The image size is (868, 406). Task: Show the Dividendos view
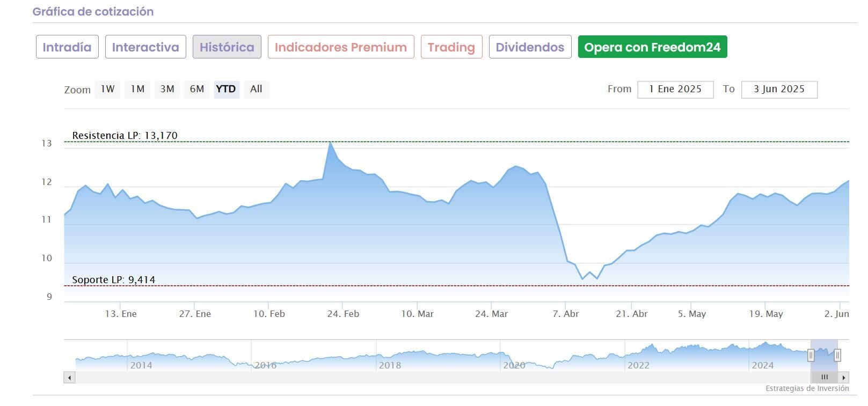(x=530, y=47)
